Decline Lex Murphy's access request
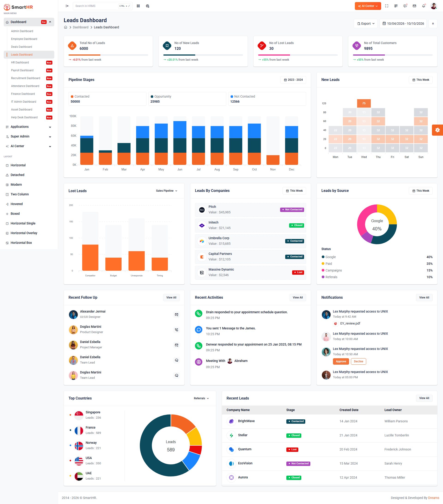The height and width of the screenshot is (504, 443). (358, 361)
